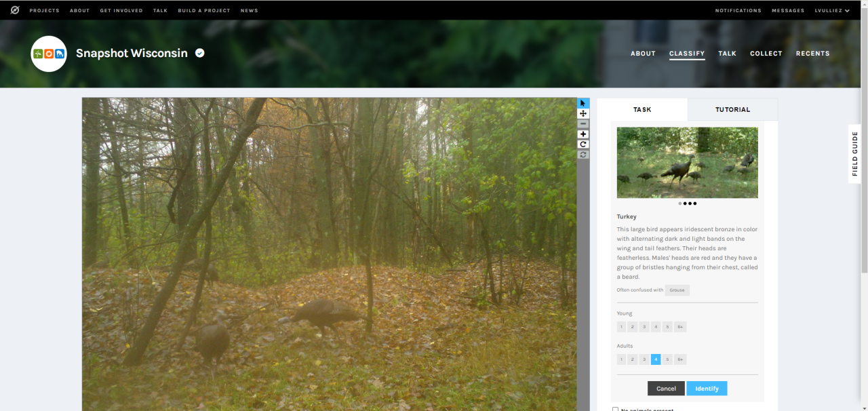
Task: Cancel the turkey identification
Action: [x=666, y=389]
